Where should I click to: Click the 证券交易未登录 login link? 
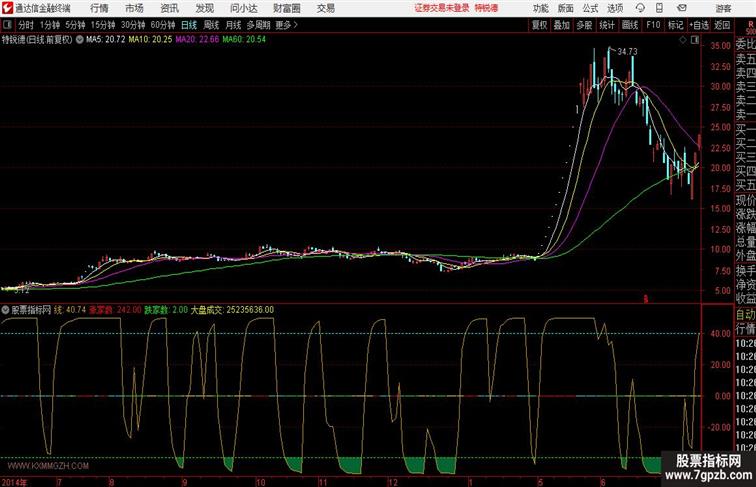click(x=442, y=8)
